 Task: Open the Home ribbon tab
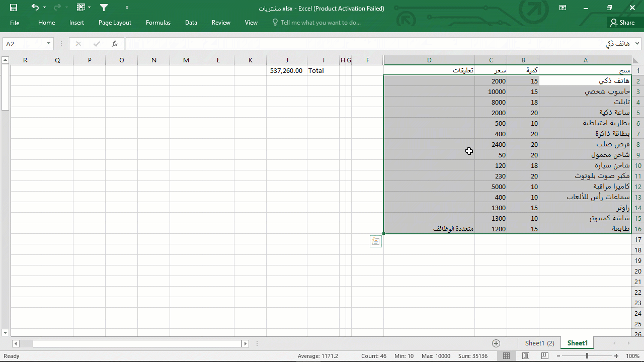46,23
